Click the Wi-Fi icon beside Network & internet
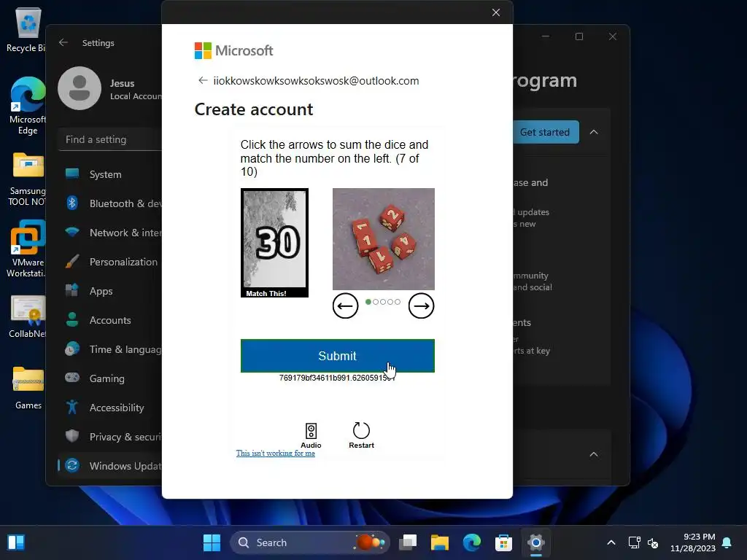The image size is (747, 560). coord(72,232)
